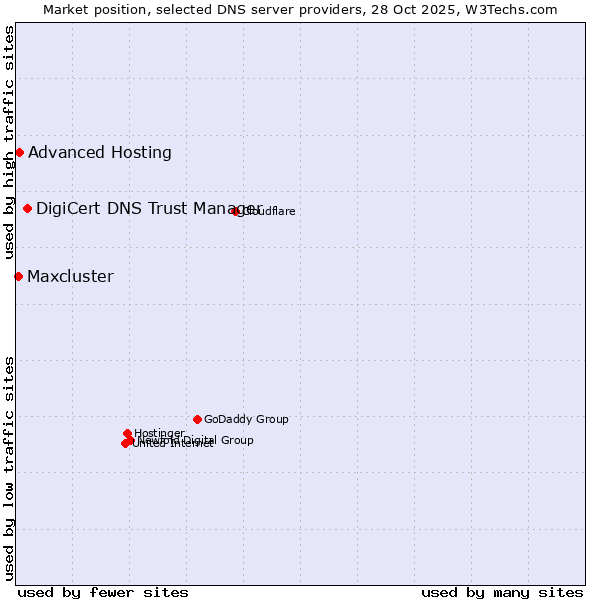
Task: Click 'used by high traffic sites' axis label
Action: [x=9, y=143]
